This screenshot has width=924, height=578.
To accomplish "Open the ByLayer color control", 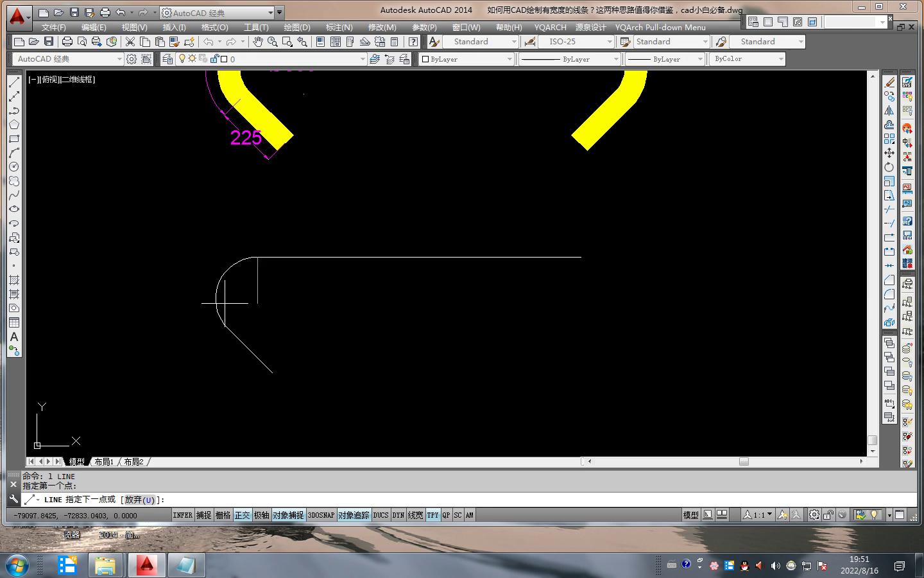I will click(x=467, y=59).
